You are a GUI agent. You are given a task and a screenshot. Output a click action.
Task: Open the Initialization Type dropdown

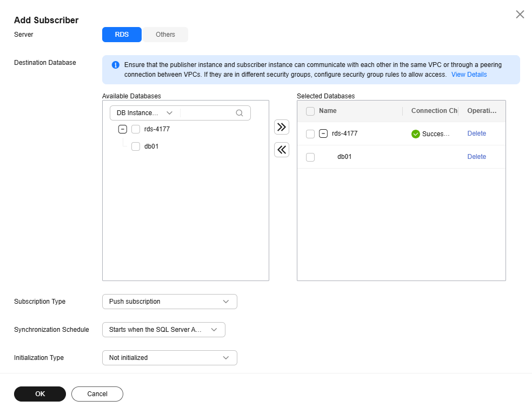[x=169, y=358]
